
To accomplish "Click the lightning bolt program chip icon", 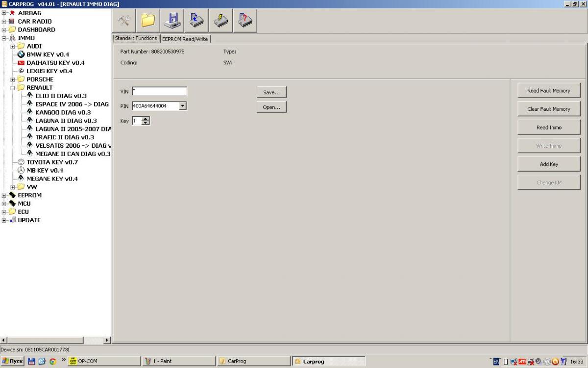I will [220, 21].
